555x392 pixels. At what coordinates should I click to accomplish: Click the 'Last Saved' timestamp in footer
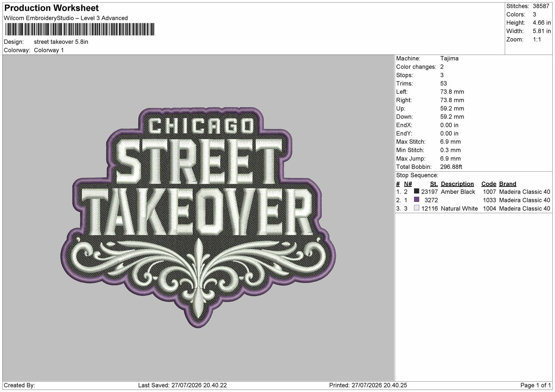(x=182, y=385)
